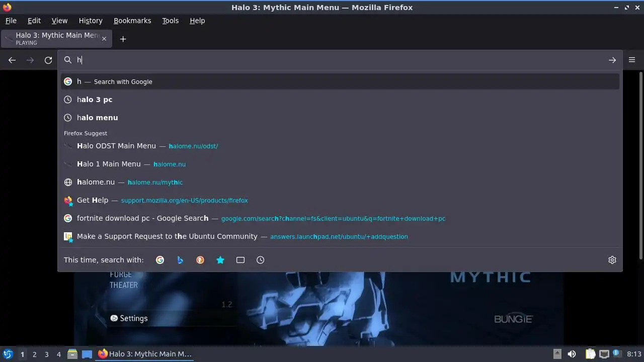Screen dimensions: 644x362
Task: Switch to workspace 2
Action: coord(34,354)
